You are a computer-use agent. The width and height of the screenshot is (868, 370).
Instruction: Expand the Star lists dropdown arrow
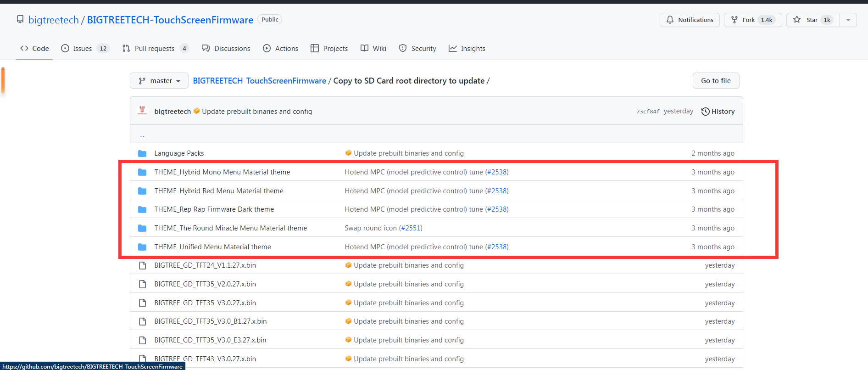(848, 20)
